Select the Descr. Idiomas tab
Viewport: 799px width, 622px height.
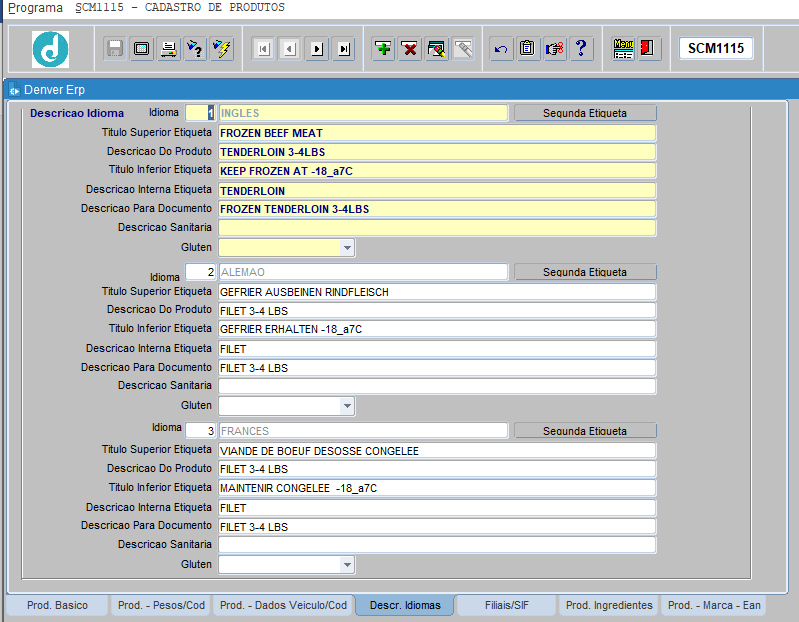pos(405,605)
